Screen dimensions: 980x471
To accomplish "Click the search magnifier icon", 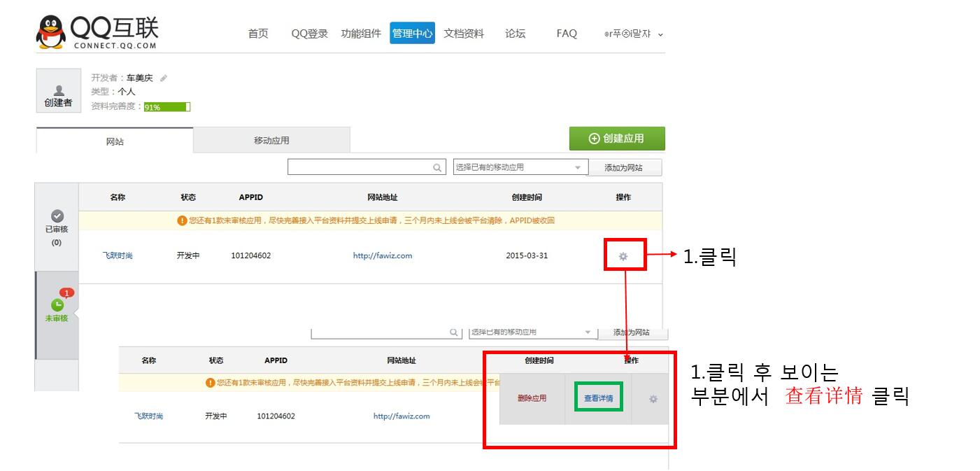I will [x=437, y=168].
